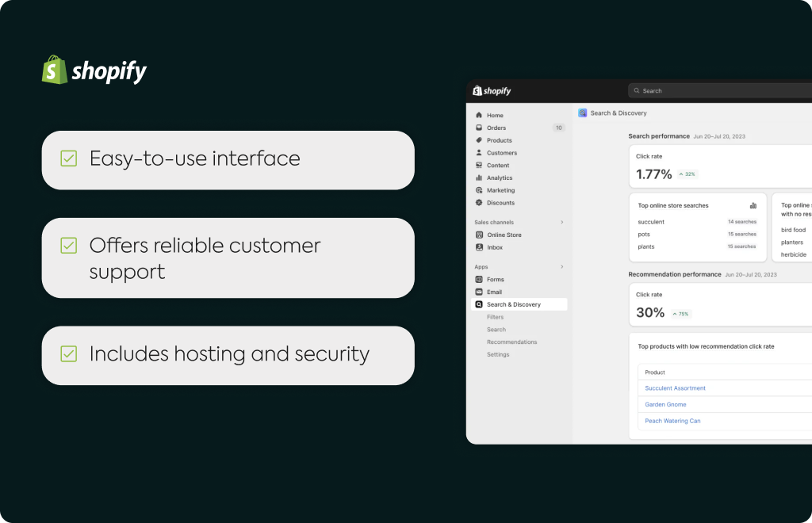Click the magnifier icon in search bar
The width and height of the screenshot is (812, 523).
(637, 90)
